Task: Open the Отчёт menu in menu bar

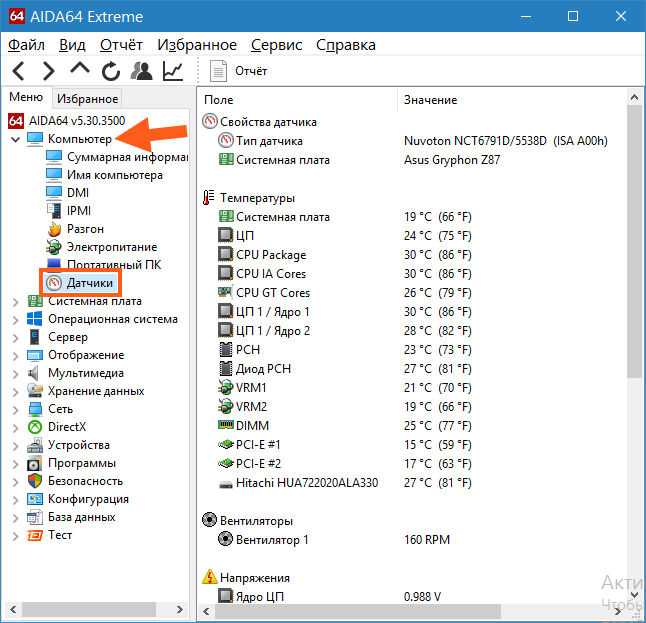Action: tap(121, 44)
